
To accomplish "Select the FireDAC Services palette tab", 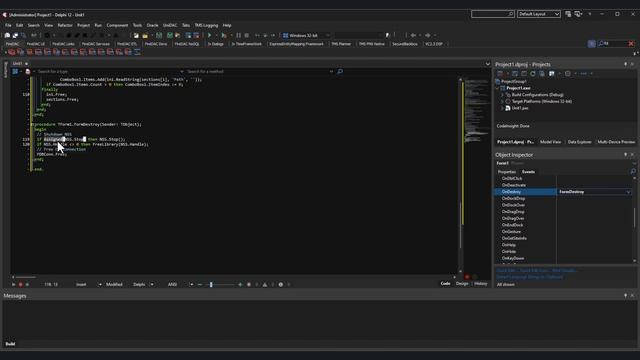I will [x=96, y=44].
